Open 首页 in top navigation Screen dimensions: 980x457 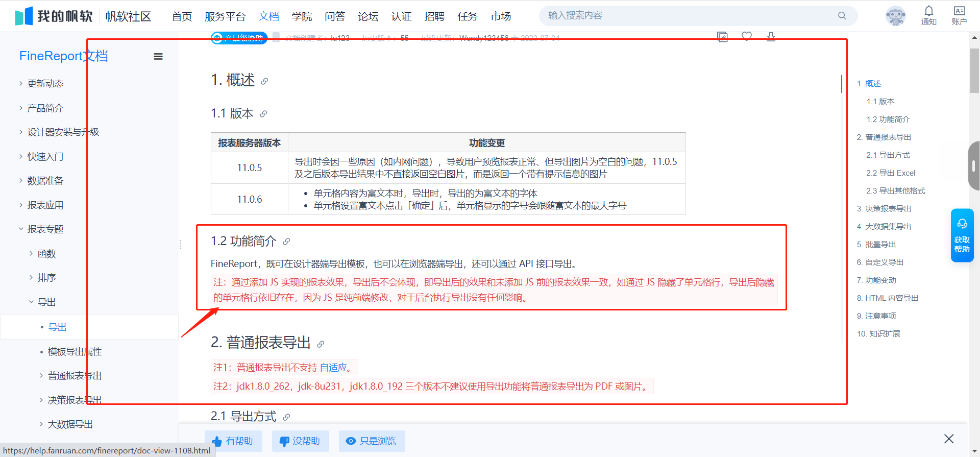coord(182,16)
